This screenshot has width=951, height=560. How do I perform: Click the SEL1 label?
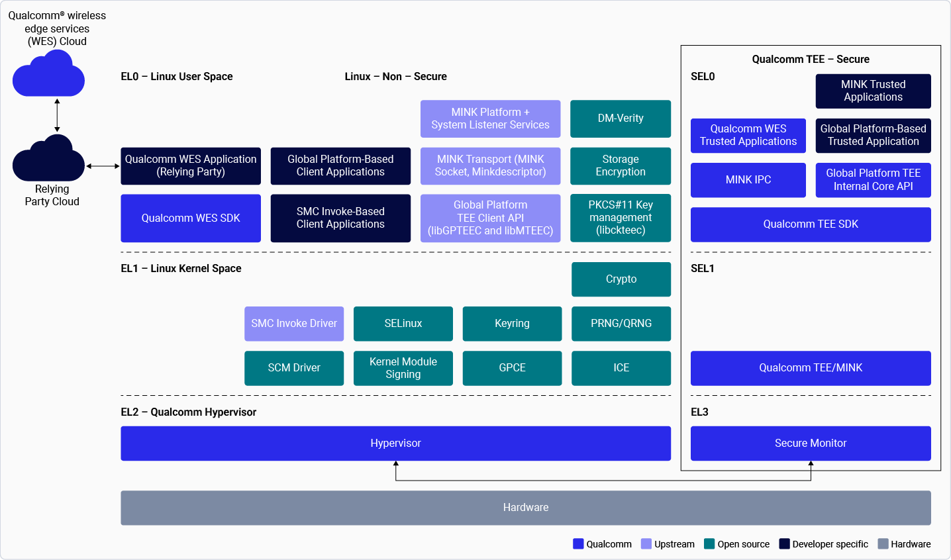703,269
